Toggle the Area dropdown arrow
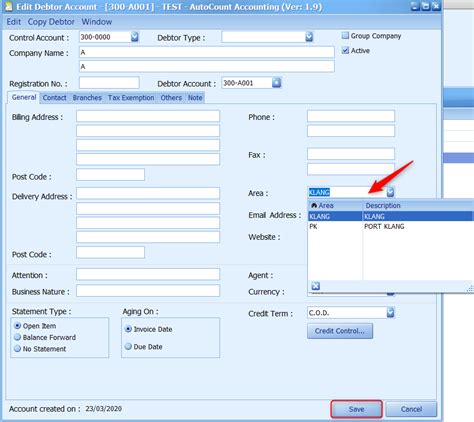The image size is (474, 422). (390, 192)
